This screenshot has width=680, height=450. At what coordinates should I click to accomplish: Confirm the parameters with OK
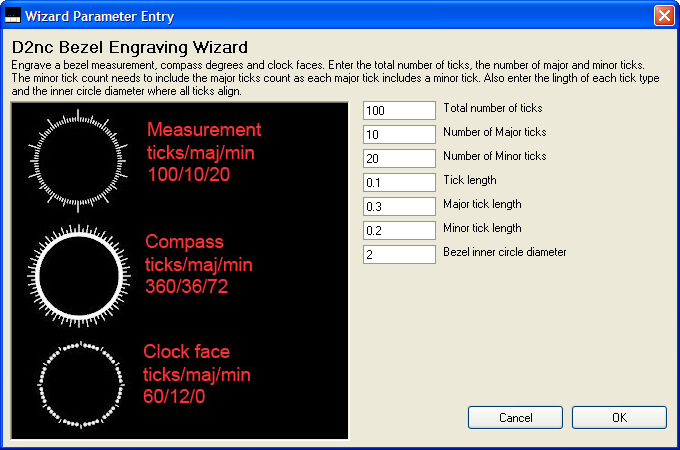click(619, 417)
